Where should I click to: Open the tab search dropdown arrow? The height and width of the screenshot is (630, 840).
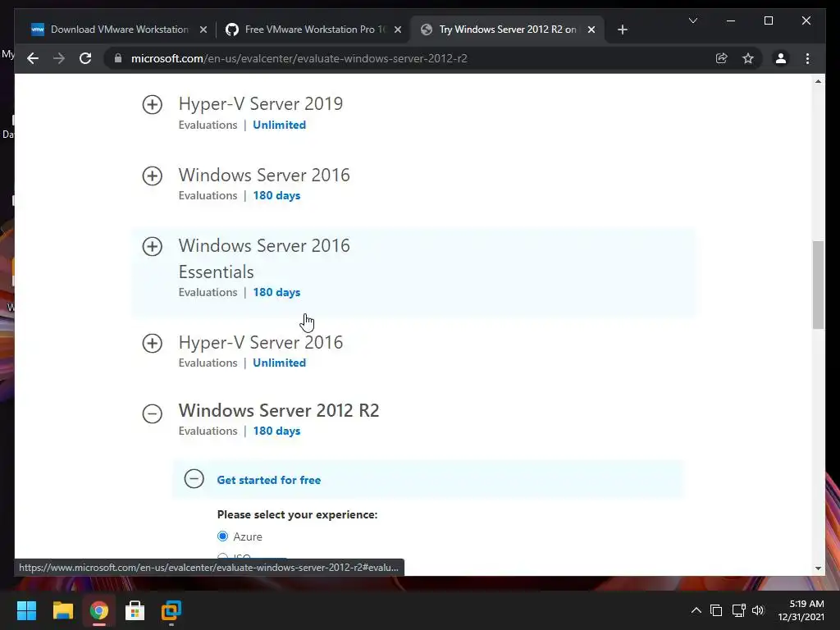coord(692,21)
